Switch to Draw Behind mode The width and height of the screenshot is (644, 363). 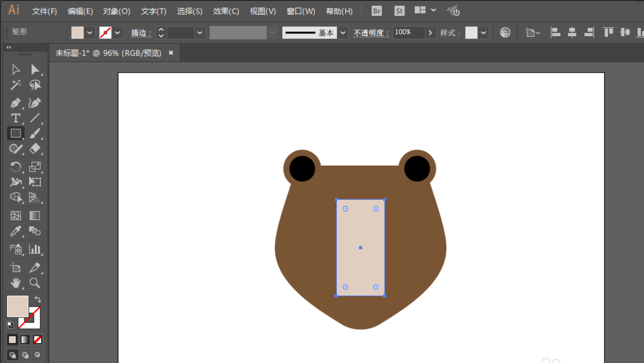(25, 355)
